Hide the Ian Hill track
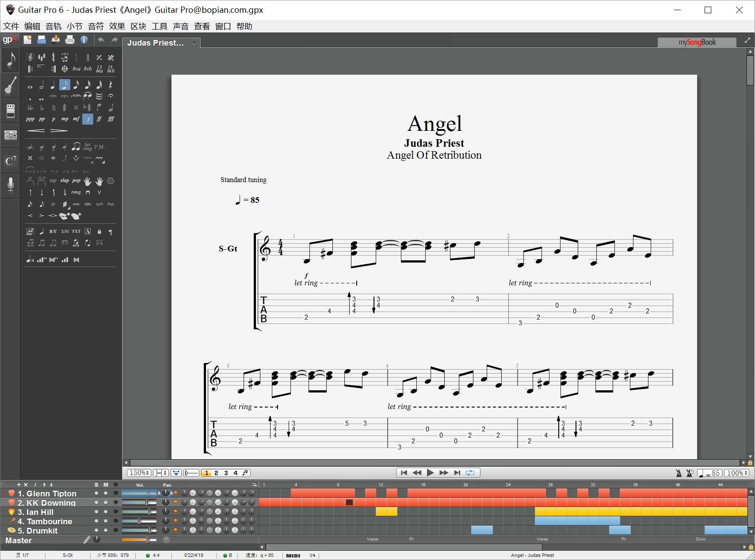 (116, 512)
